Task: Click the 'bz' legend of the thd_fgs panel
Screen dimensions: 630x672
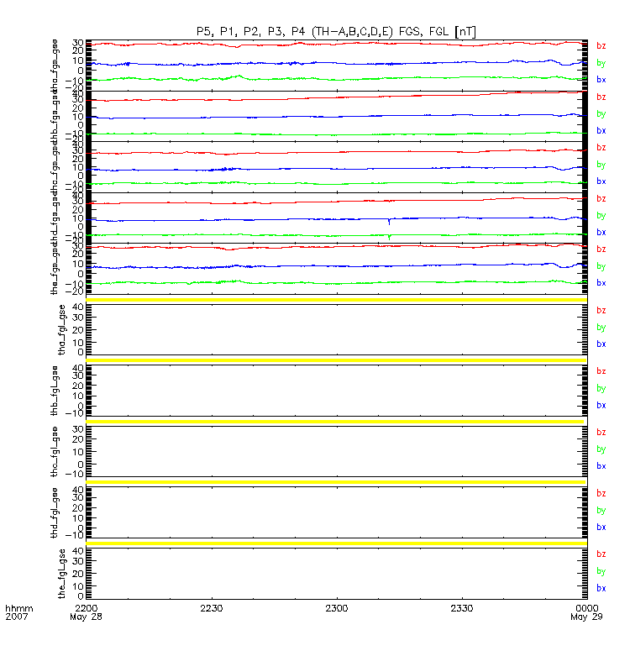Action: [601, 198]
